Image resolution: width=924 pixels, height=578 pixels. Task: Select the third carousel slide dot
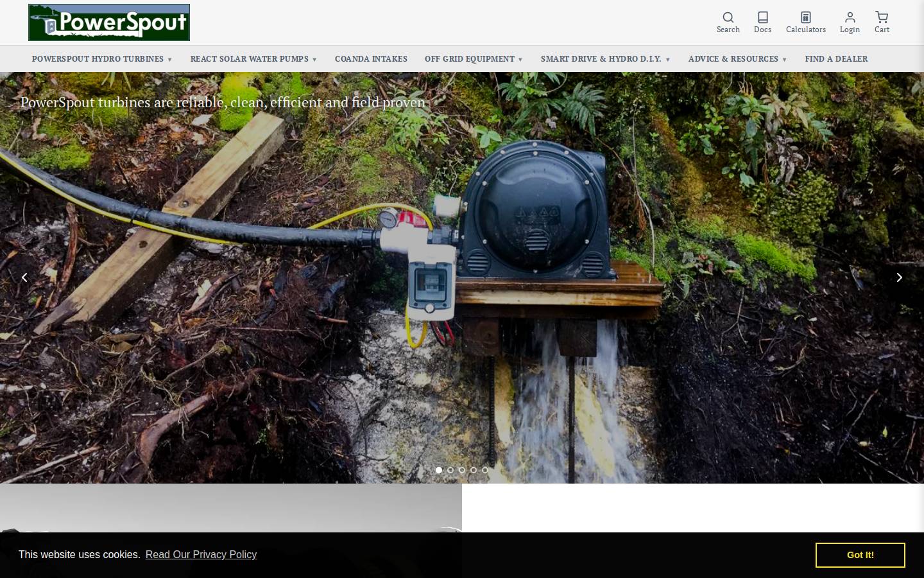click(x=462, y=470)
